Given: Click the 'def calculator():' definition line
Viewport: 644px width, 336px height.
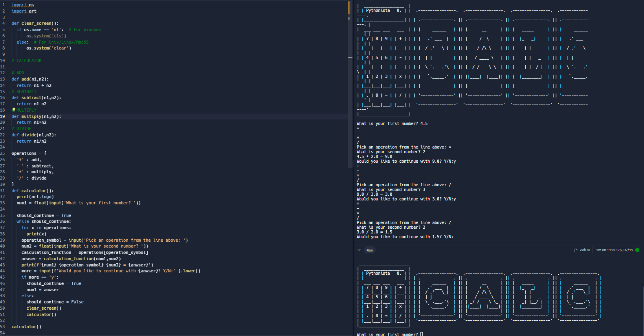Looking at the screenshot, I should [x=33, y=191].
